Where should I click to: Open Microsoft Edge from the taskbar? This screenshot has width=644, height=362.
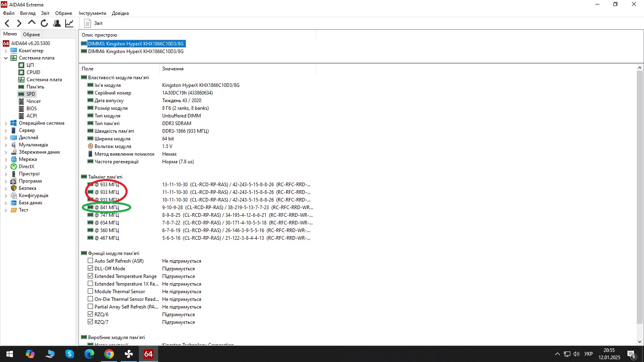point(89,354)
